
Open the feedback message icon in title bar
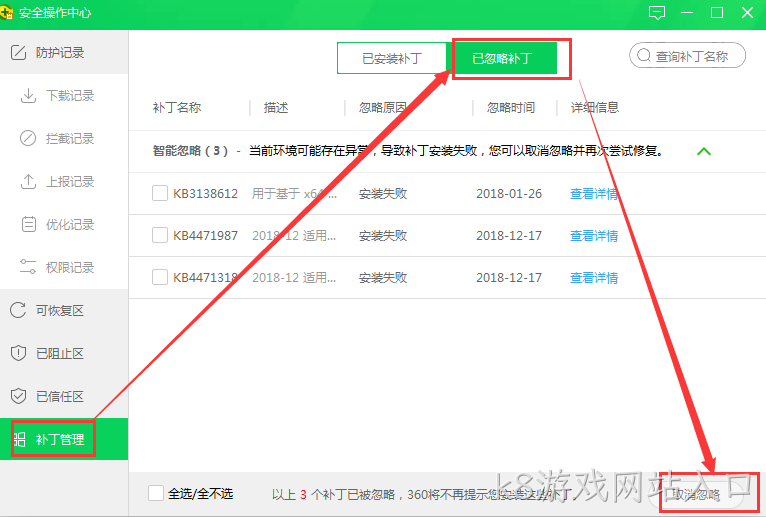coord(657,13)
